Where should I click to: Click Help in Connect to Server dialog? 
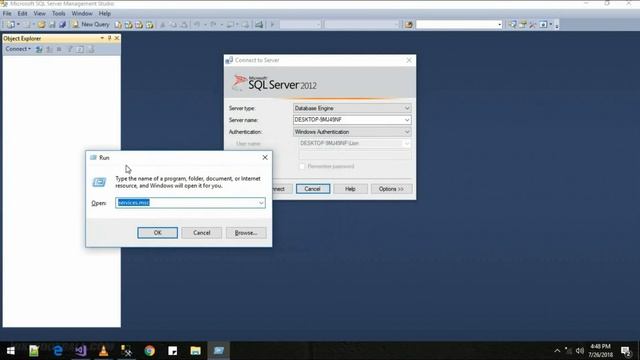(x=350, y=189)
